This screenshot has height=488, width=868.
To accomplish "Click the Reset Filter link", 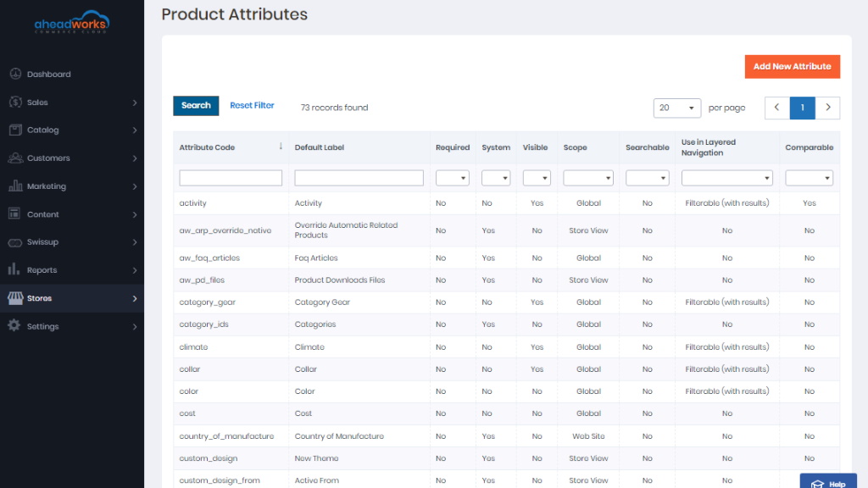I will [252, 105].
